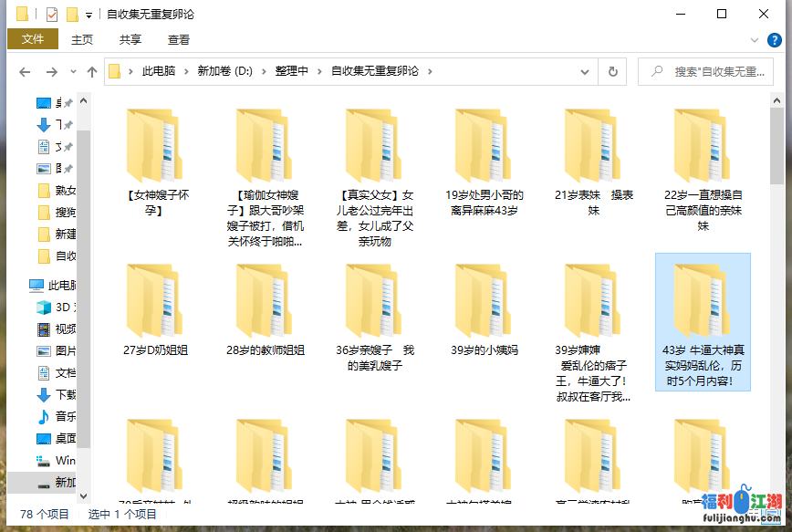This screenshot has width=792, height=532.
Task: Go up one folder level
Action: coord(92,71)
